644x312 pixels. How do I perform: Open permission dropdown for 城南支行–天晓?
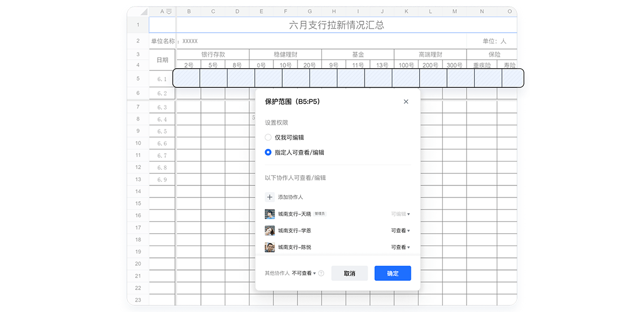pyautogui.click(x=400, y=214)
